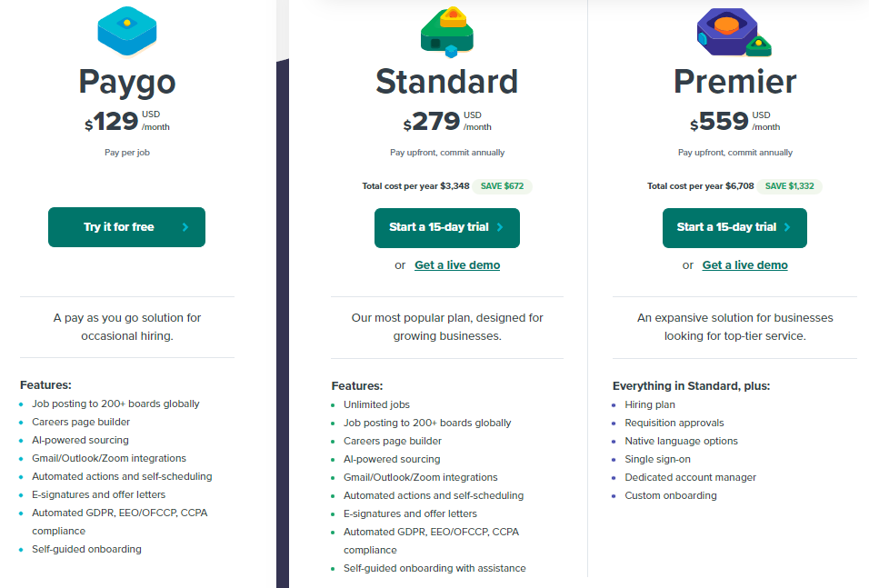The image size is (869, 588).
Task: Open Get a live demo under Premier
Action: pyautogui.click(x=744, y=265)
